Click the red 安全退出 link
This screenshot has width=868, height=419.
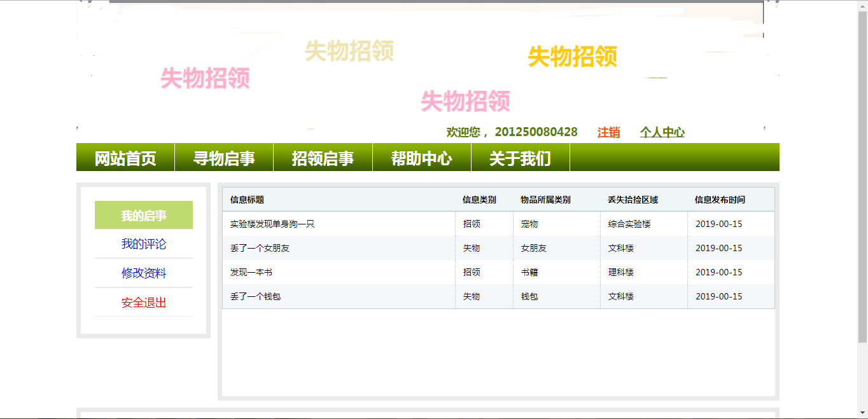144,303
